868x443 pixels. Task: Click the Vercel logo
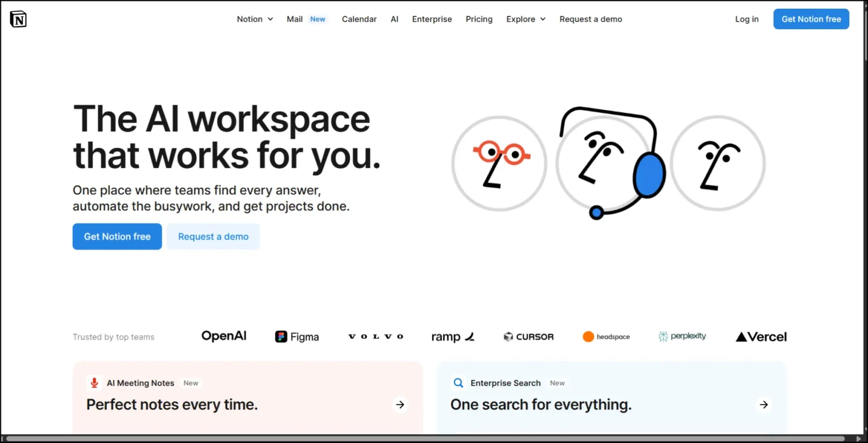click(x=761, y=337)
